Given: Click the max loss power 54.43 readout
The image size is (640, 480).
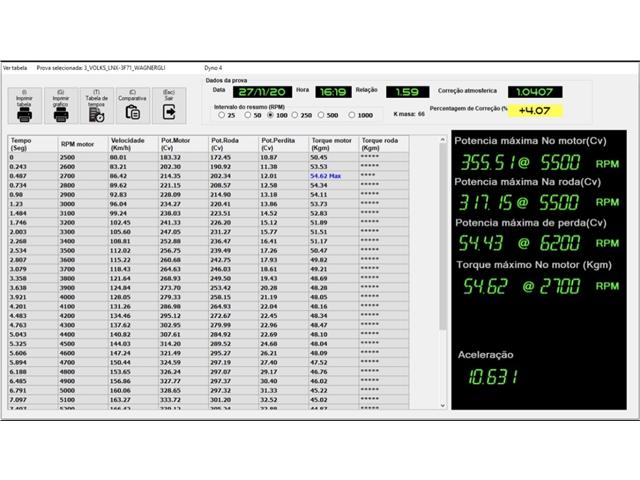Looking at the screenshot, I should coord(481,243).
